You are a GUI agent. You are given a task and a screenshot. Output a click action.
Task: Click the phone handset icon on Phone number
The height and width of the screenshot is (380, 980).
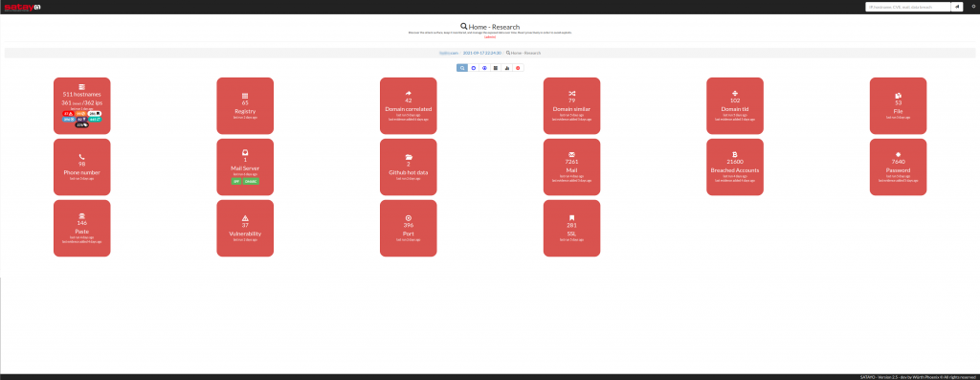point(82,157)
